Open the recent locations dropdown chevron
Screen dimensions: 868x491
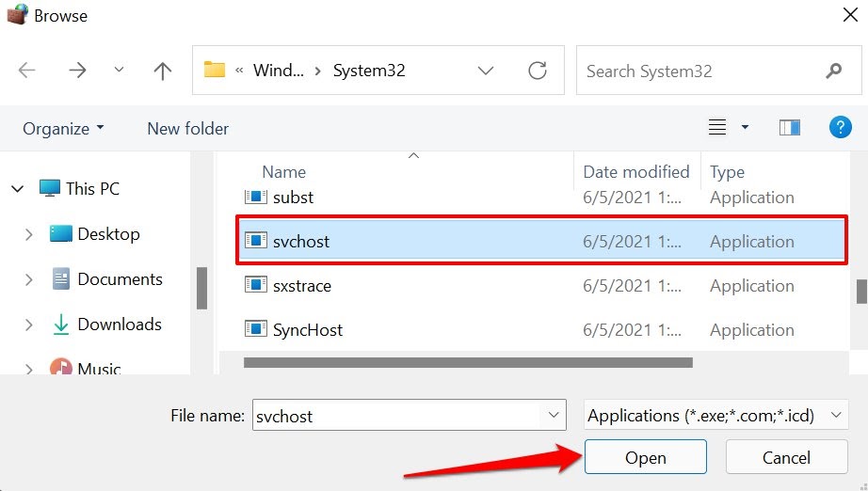119,71
